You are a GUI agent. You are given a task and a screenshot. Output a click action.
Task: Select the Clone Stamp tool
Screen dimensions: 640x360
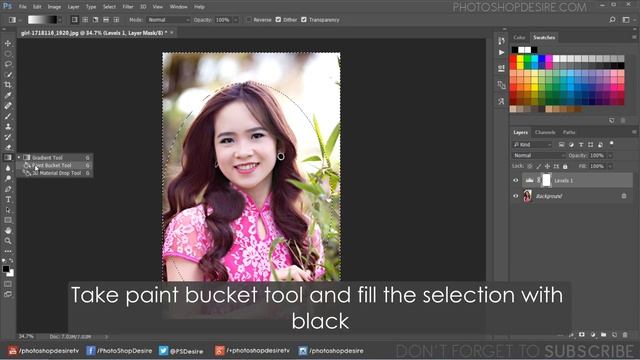pos(8,127)
